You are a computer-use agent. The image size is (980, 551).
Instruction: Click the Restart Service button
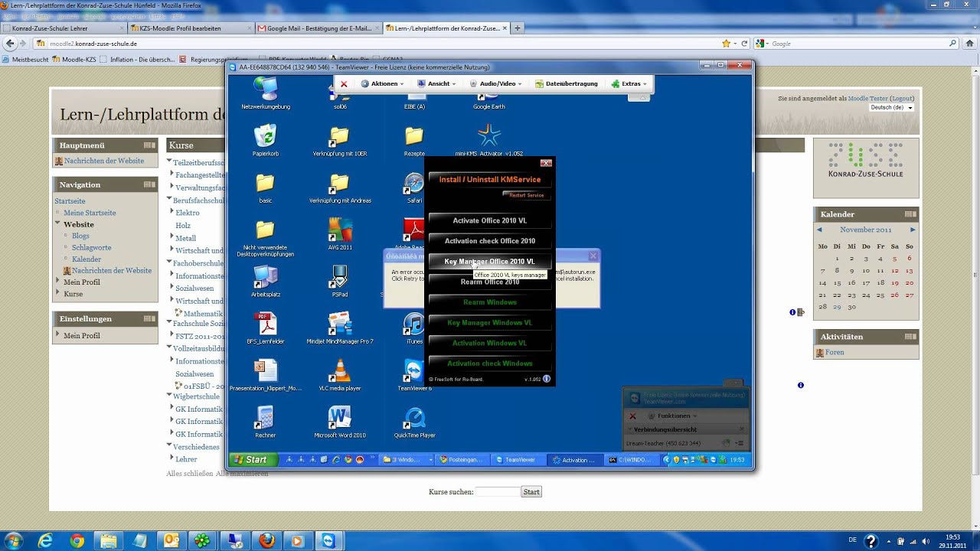pos(526,195)
